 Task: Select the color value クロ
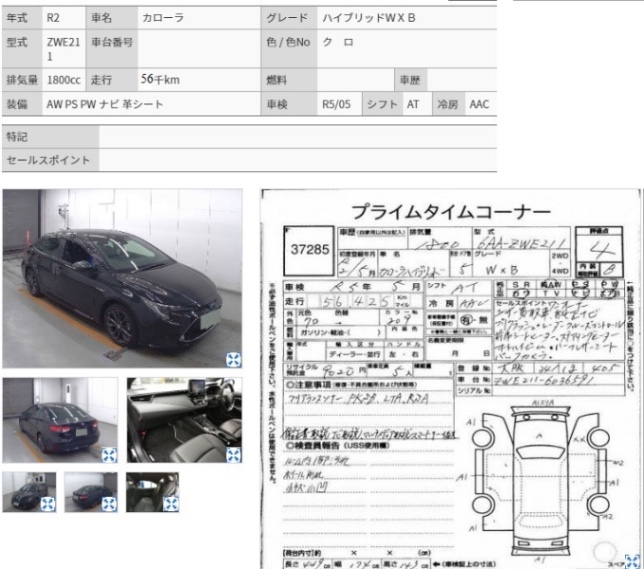click(x=338, y=42)
